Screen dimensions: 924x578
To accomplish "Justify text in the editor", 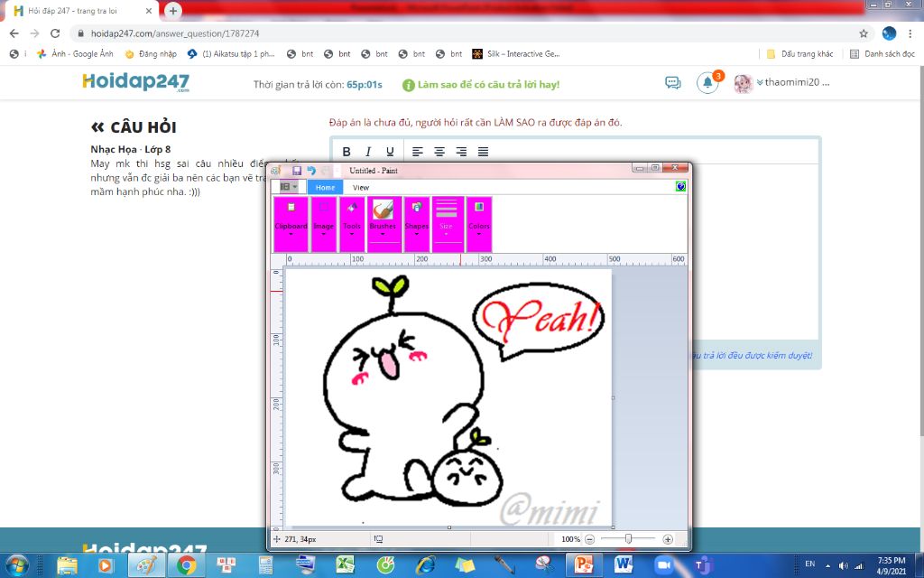I will pos(483,152).
